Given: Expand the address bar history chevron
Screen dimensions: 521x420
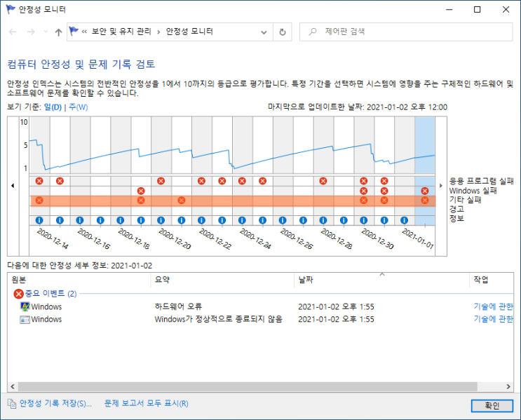Looking at the screenshot, I should click(x=264, y=32).
